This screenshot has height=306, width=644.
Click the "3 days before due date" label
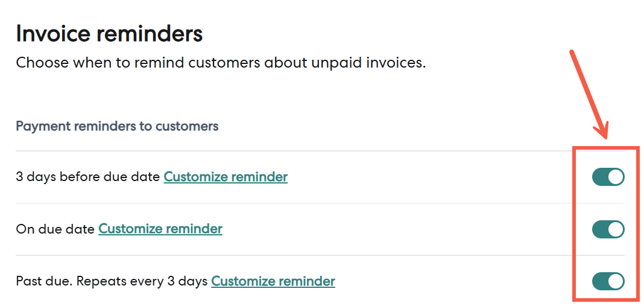[88, 177]
